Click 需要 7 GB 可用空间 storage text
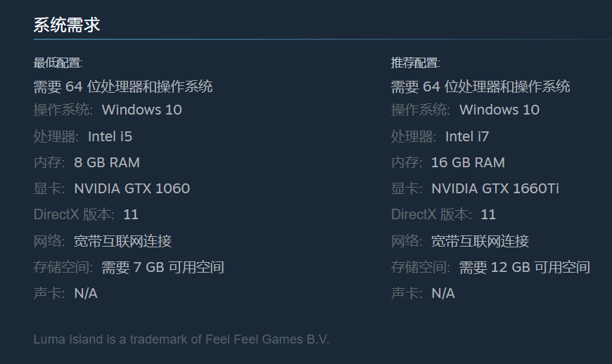The height and width of the screenshot is (364, 612). point(162,267)
